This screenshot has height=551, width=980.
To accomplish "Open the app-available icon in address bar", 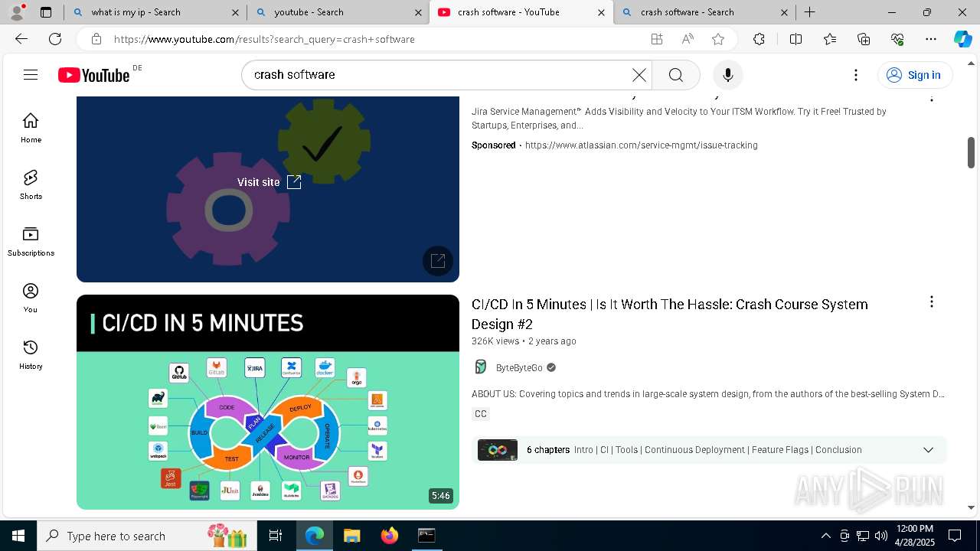I will [657, 39].
